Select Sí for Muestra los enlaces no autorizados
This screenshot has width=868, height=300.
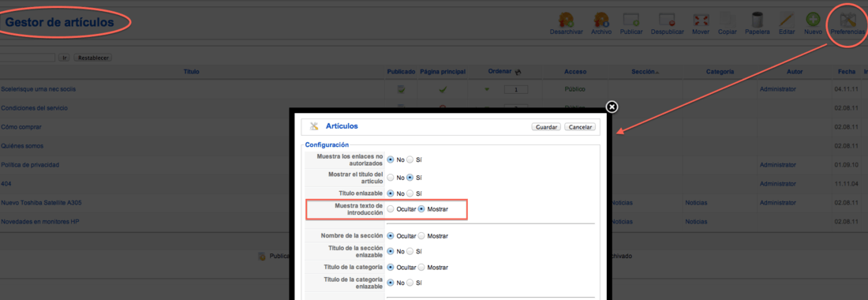tap(410, 159)
